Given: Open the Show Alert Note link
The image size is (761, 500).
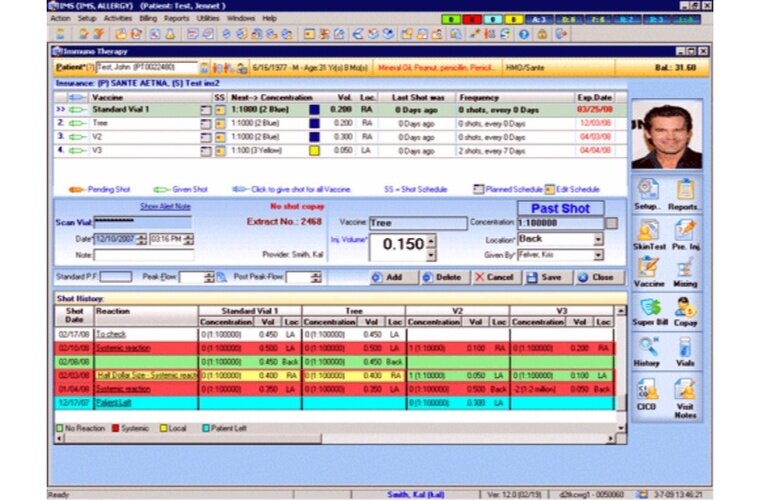Looking at the screenshot, I should coord(164,205).
